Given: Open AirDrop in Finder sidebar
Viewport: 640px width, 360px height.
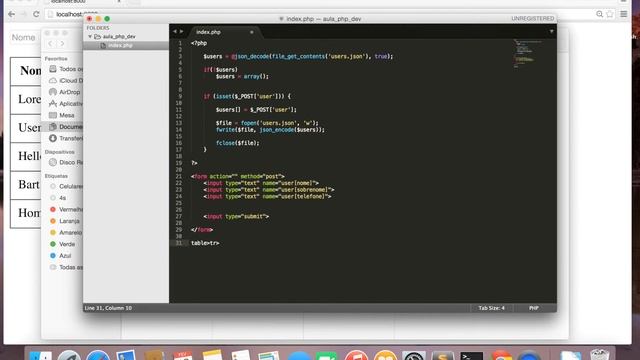Looking at the screenshot, I should [64, 92].
